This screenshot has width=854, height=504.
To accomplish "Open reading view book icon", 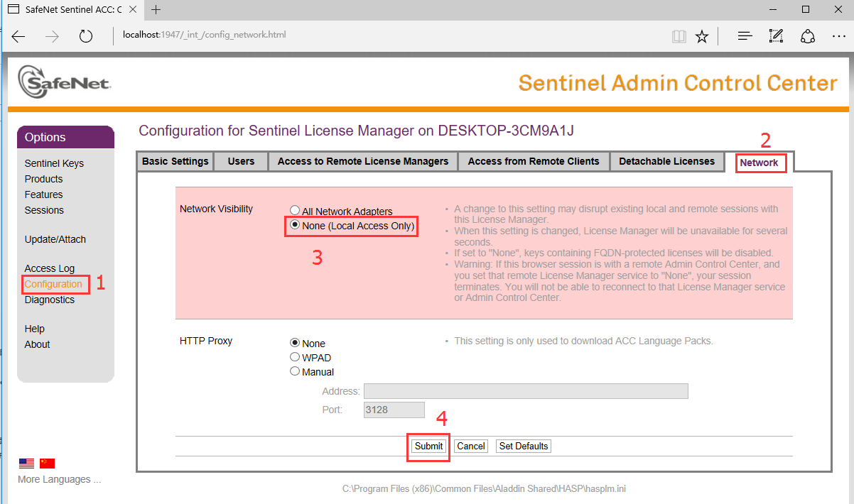I will (679, 36).
